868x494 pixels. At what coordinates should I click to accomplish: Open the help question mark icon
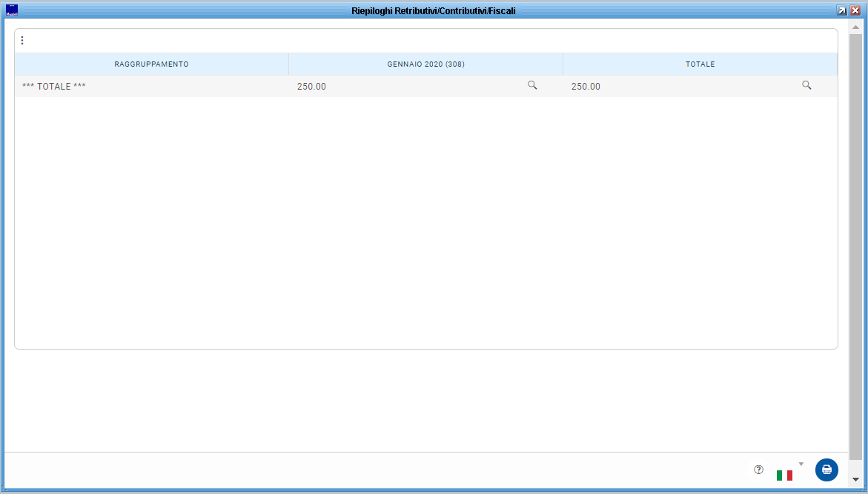click(758, 469)
